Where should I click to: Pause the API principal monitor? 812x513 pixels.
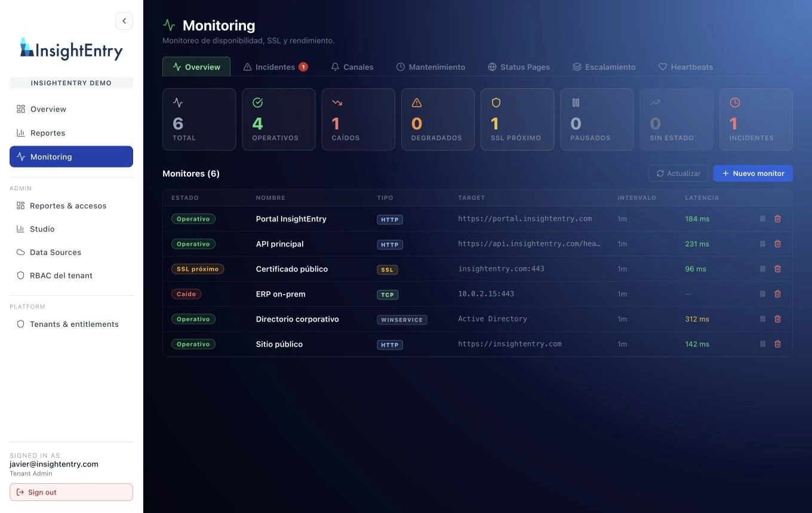tap(762, 244)
